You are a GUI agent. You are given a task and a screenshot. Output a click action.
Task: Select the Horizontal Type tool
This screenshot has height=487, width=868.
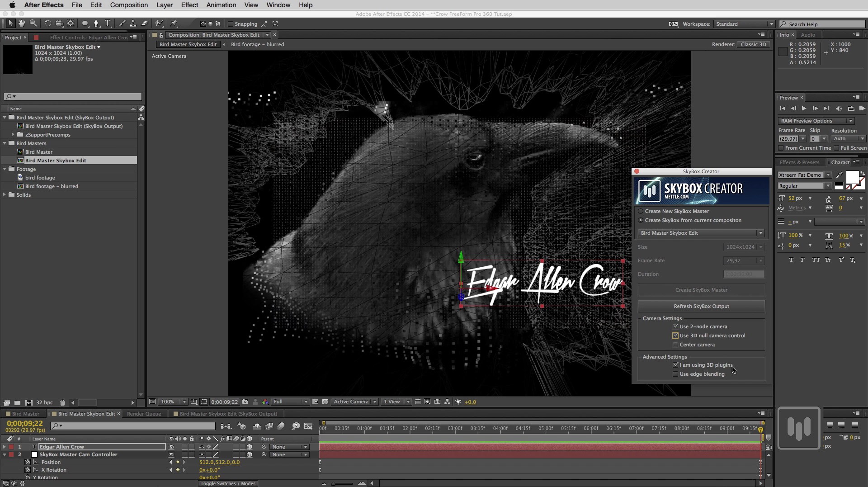(108, 24)
